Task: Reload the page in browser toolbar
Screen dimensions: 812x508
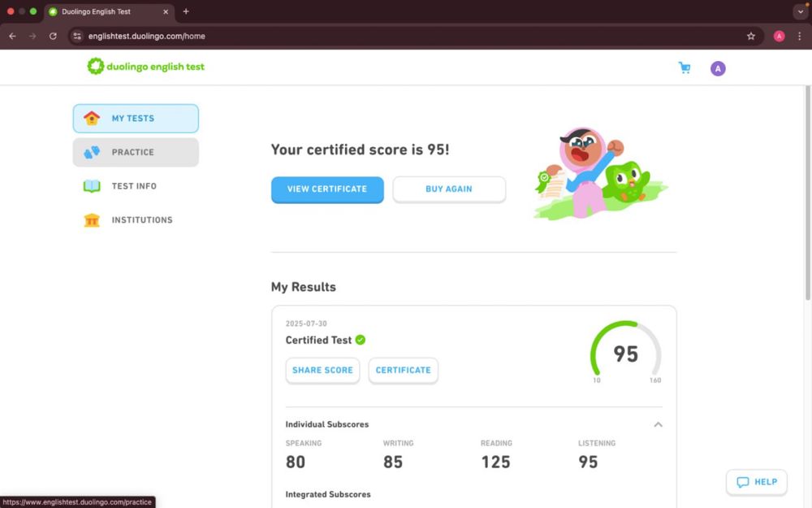Action: click(x=53, y=36)
